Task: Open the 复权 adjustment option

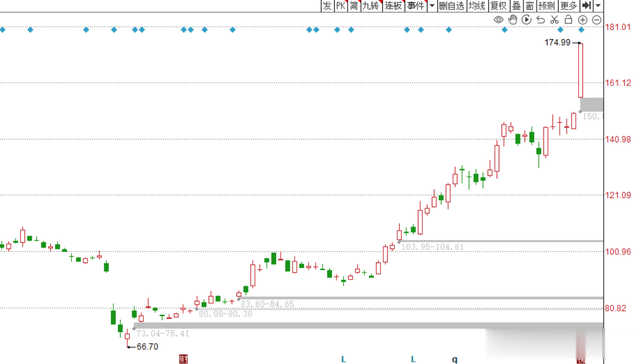Action: [498, 5]
